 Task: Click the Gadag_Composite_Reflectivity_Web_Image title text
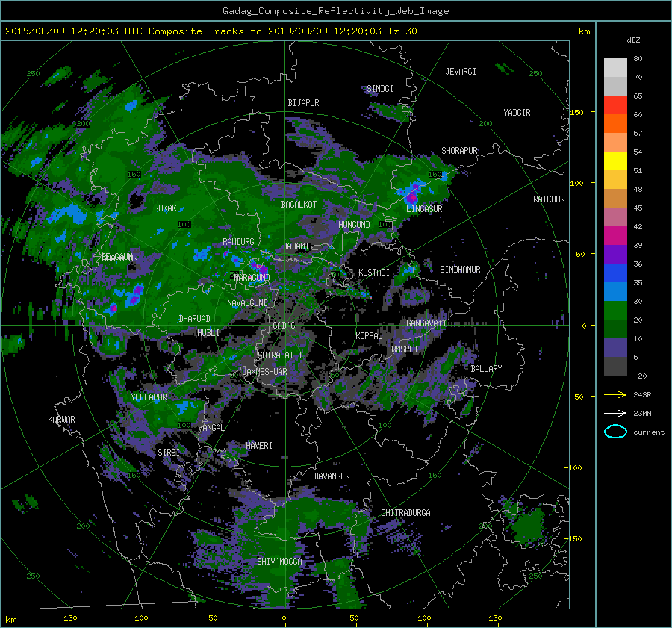click(x=335, y=11)
